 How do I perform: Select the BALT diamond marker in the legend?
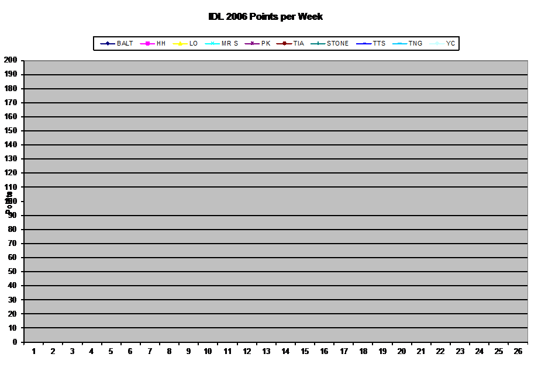click(x=109, y=43)
